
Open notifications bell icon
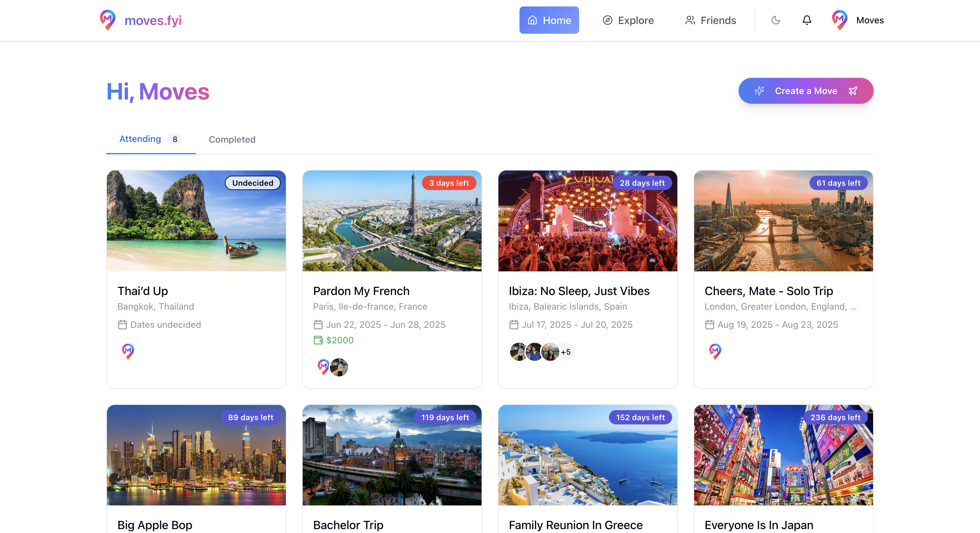(807, 20)
